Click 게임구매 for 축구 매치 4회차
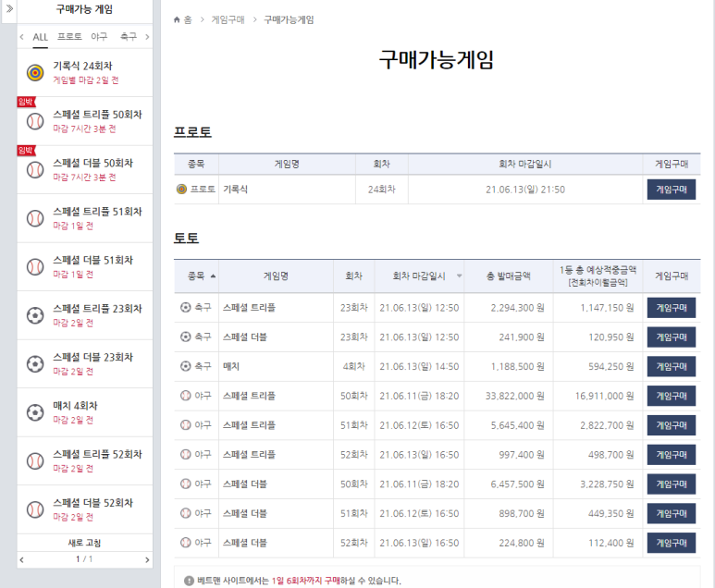This screenshot has height=588, width=715. tap(672, 366)
